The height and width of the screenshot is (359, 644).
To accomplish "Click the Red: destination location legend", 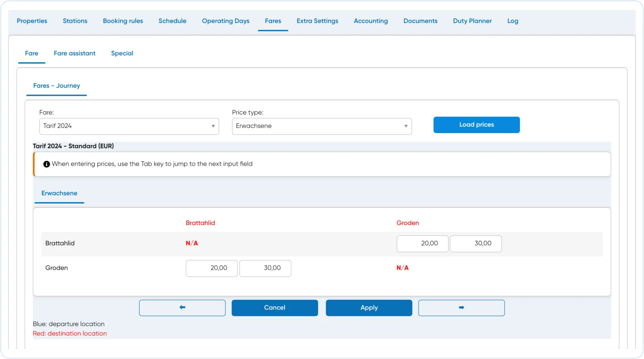I will [70, 334].
